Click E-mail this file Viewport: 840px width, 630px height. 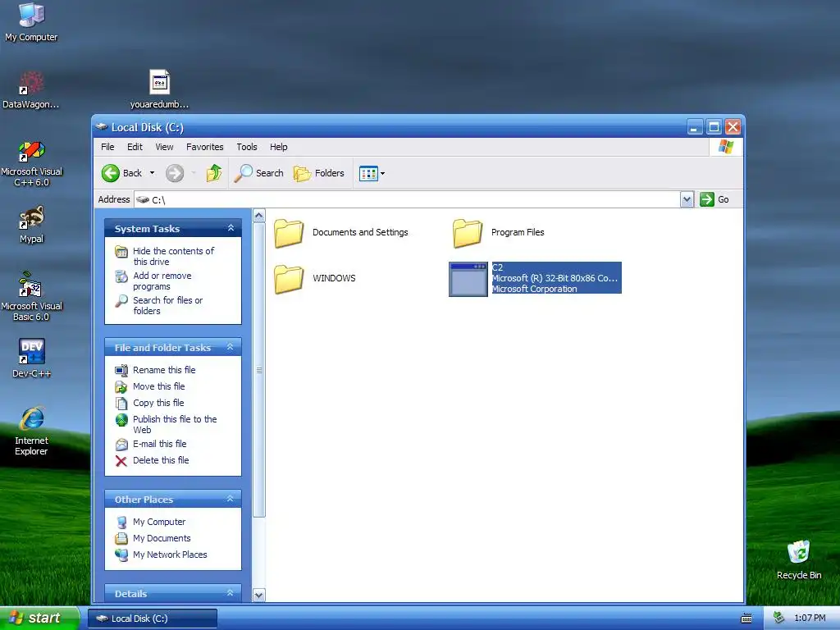pos(151,444)
